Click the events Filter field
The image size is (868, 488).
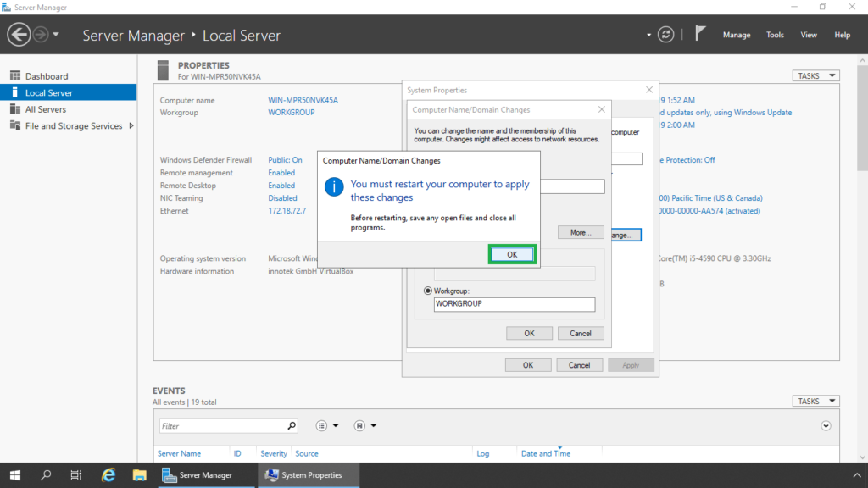pos(222,426)
